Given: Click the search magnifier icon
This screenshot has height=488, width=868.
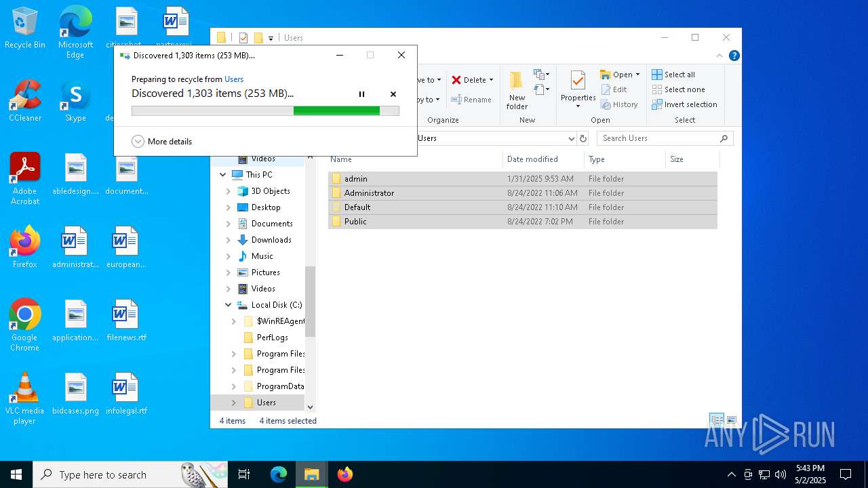Looking at the screenshot, I should pos(724,138).
